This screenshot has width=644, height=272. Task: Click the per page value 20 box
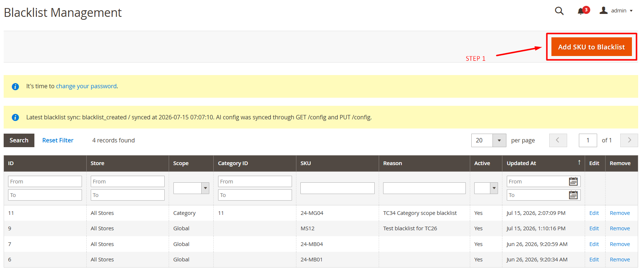482,140
